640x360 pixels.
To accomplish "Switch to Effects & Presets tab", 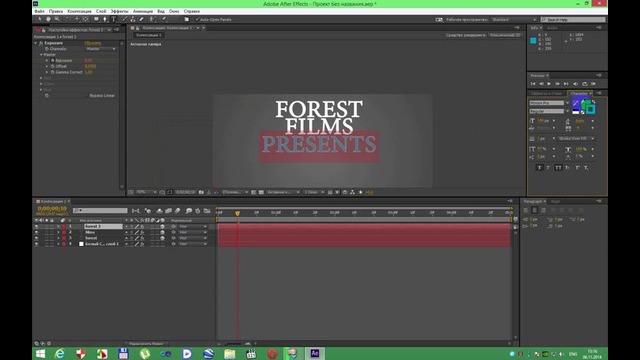I will [x=547, y=93].
